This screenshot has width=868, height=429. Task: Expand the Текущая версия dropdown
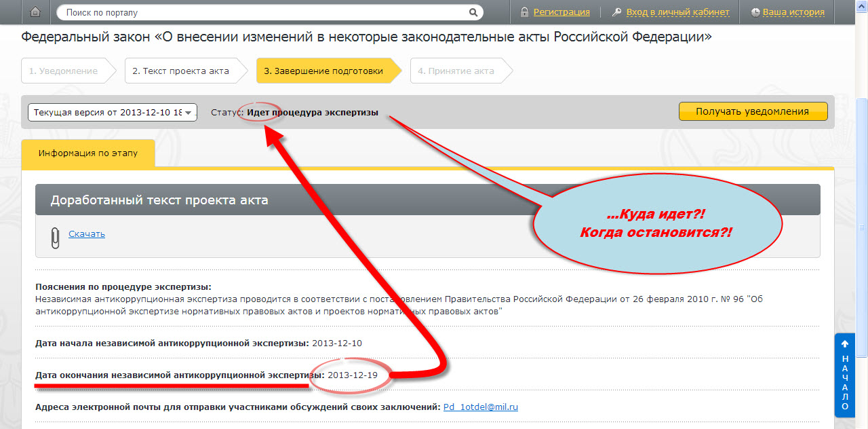click(113, 113)
